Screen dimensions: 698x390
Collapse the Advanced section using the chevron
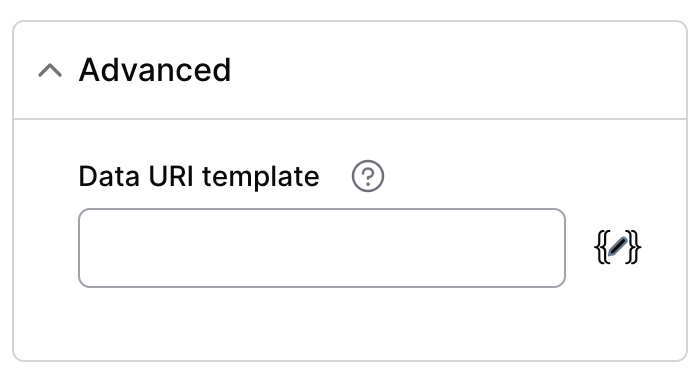pos(50,70)
